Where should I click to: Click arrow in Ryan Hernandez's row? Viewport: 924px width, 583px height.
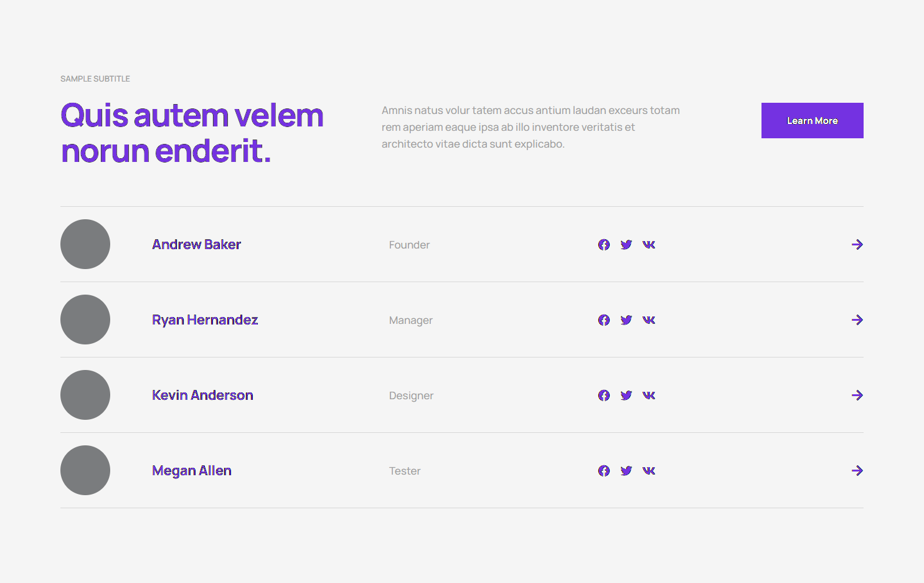click(x=857, y=320)
